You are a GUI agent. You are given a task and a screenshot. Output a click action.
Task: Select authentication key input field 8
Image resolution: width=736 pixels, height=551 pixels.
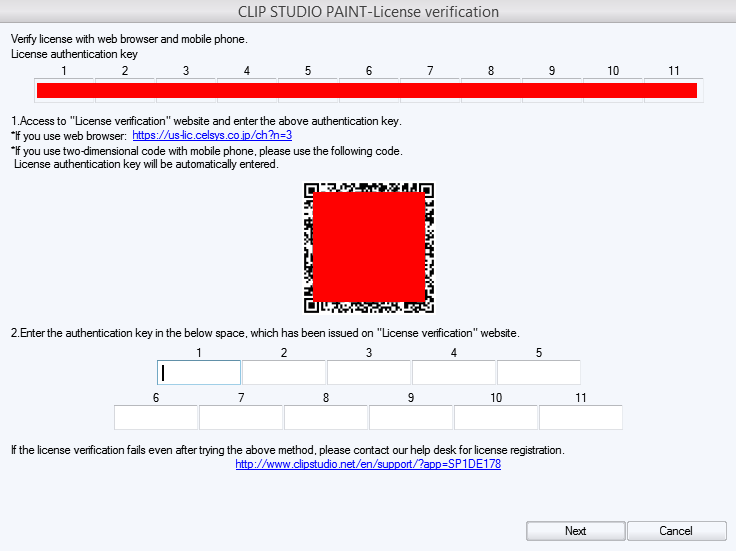[x=326, y=418]
